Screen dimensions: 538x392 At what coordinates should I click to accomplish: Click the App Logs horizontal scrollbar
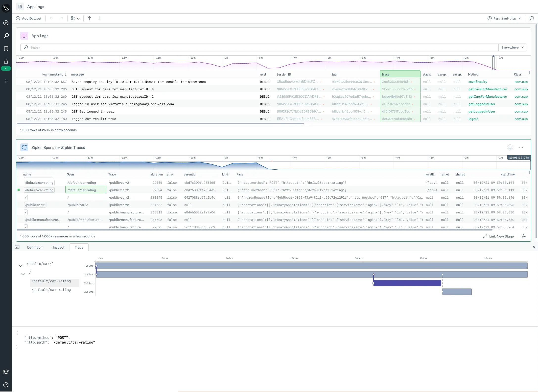tap(160, 123)
